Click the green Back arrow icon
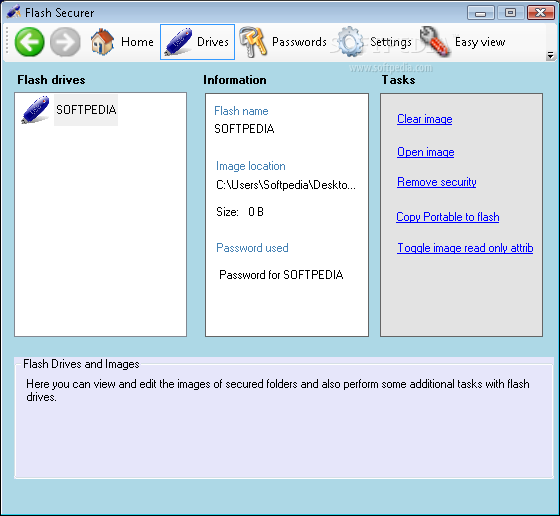The image size is (560, 516). click(x=29, y=42)
